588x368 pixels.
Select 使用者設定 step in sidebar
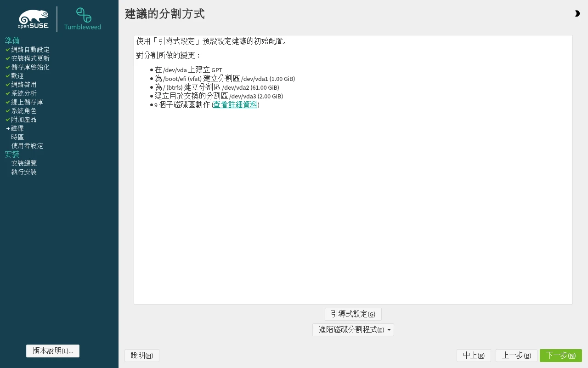(x=27, y=146)
